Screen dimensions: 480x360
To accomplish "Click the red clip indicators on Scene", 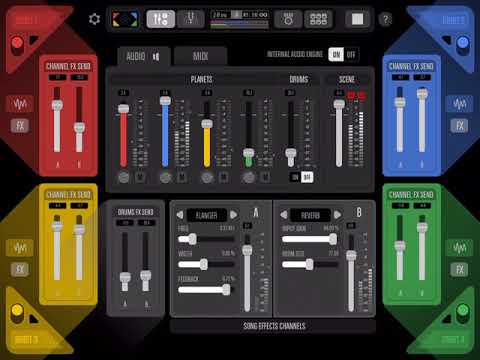I will pos(356,96).
